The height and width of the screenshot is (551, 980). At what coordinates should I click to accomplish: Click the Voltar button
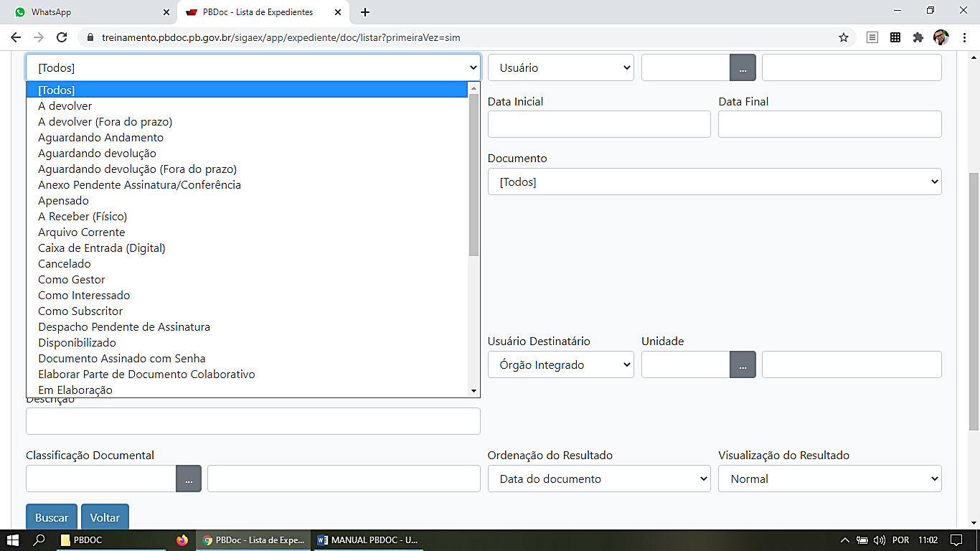105,517
